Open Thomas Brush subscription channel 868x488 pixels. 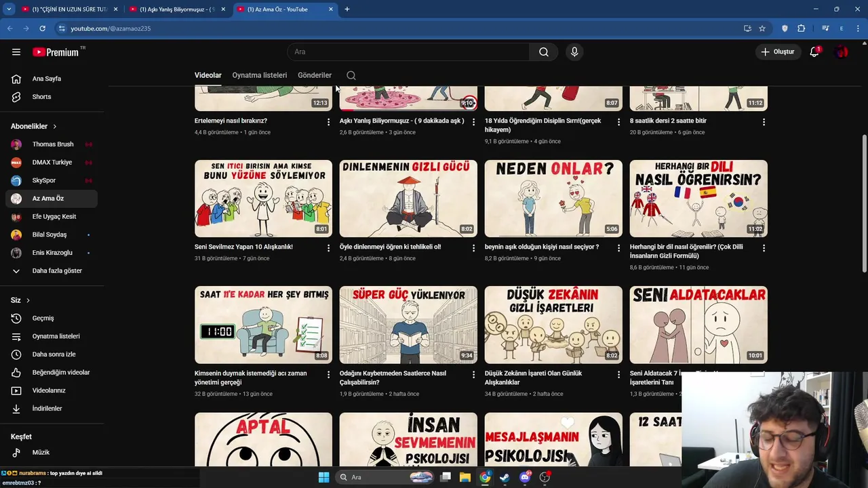(x=52, y=144)
